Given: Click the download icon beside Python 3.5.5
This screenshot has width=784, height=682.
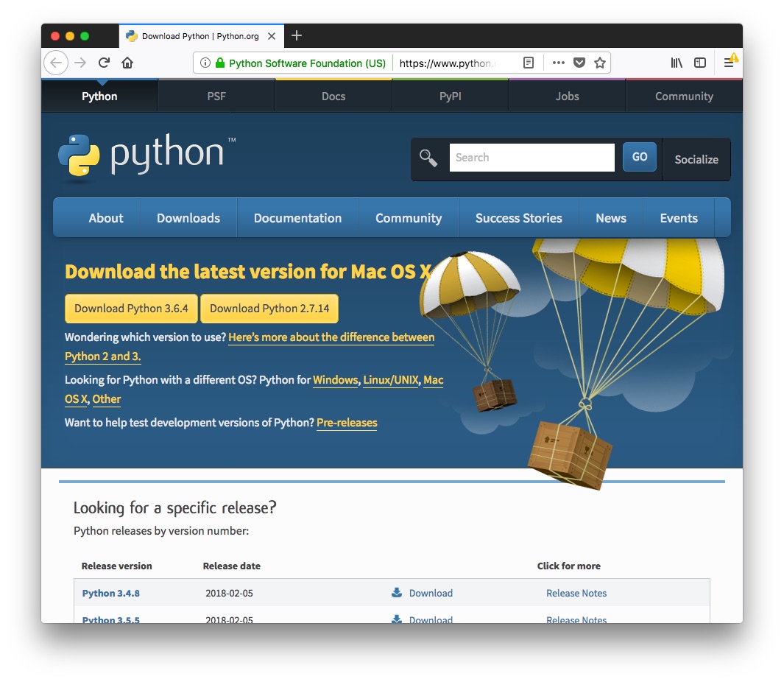Looking at the screenshot, I should 395,619.
